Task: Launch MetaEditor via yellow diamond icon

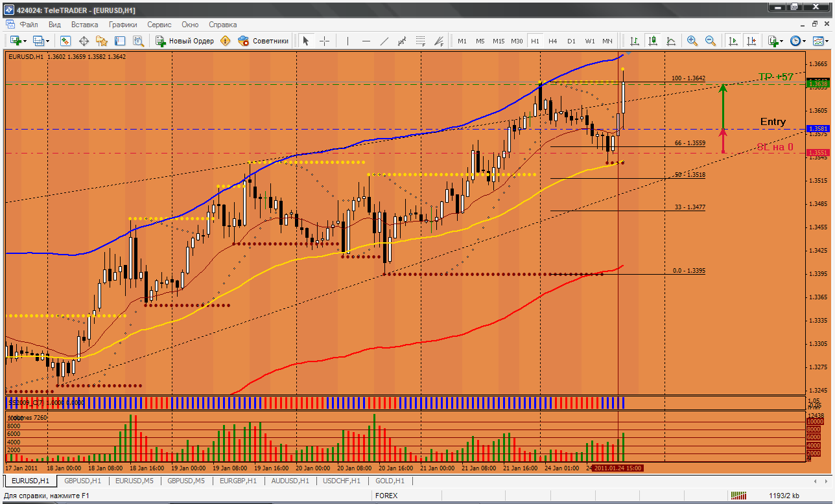Action: tap(226, 41)
